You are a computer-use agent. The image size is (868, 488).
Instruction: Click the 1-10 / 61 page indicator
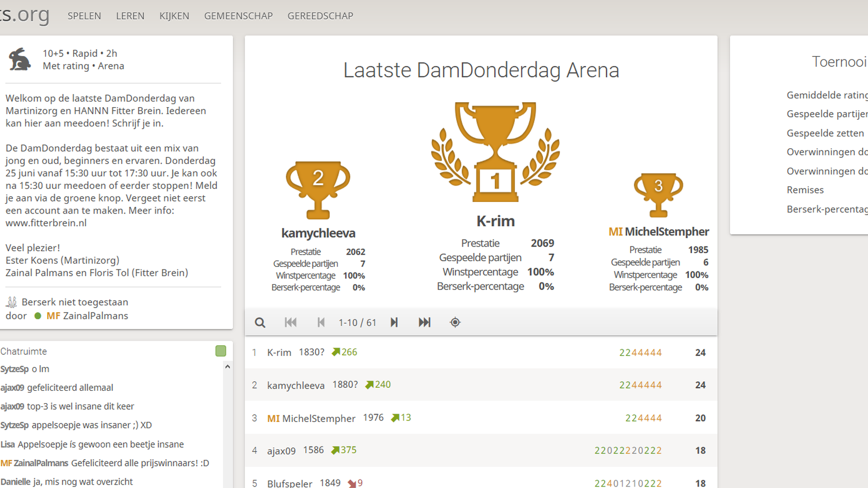358,323
